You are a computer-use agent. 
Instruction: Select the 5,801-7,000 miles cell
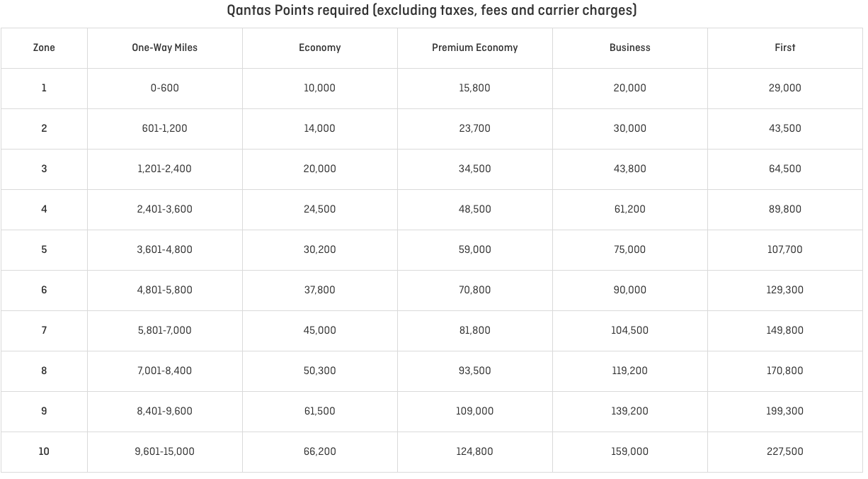pyautogui.click(x=164, y=330)
